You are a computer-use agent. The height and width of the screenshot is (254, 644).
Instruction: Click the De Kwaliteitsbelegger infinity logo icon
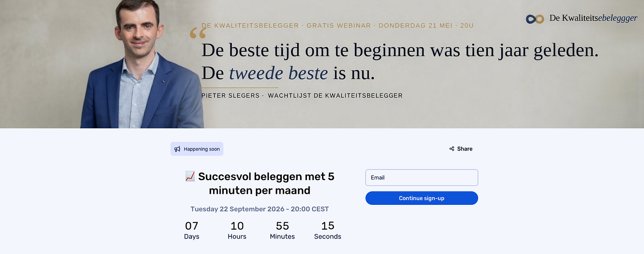(535, 19)
